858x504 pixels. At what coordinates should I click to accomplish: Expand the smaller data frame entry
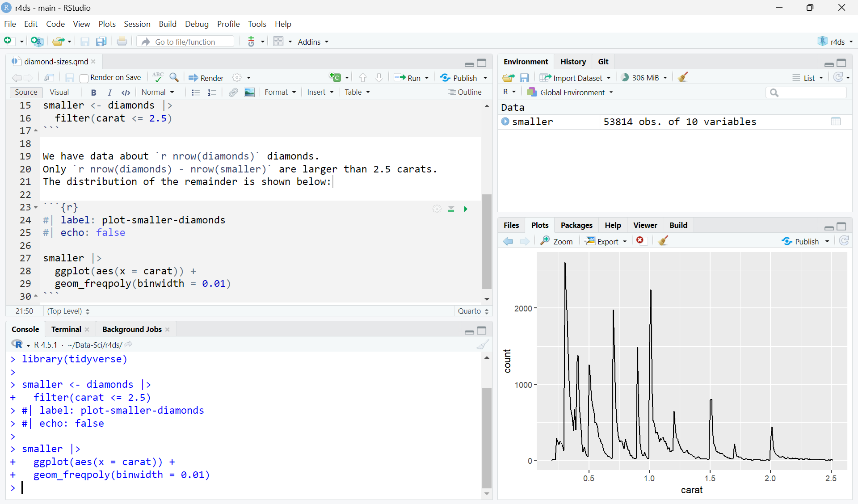tap(505, 121)
